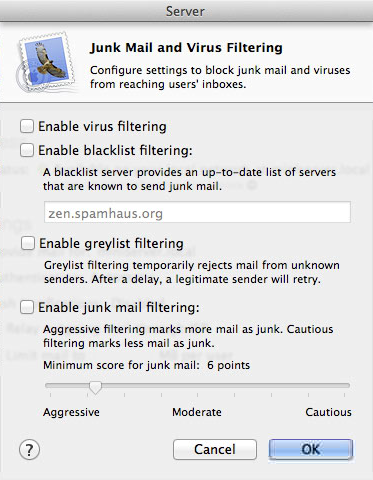Click the blacklist server description text
Screen dimensions: 373x480
[189, 179]
